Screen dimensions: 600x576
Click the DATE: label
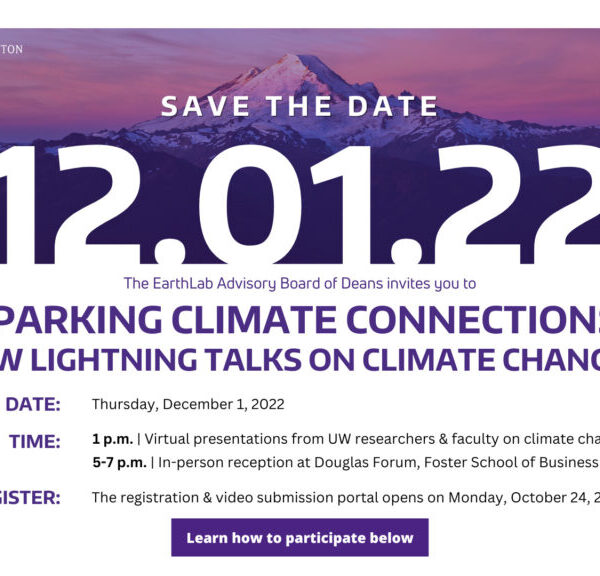pyautogui.click(x=34, y=404)
